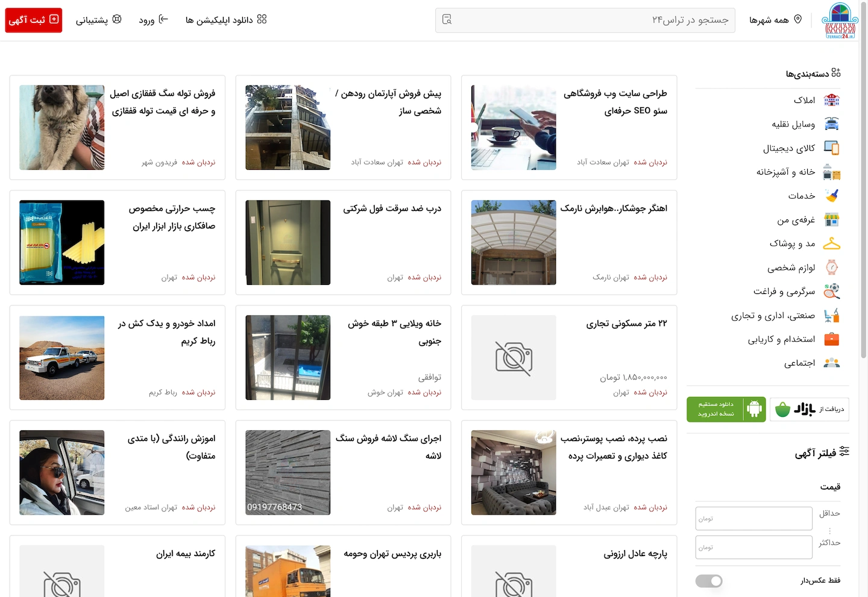
Task: Click the red ثبت آگهی button
Action: (x=34, y=20)
